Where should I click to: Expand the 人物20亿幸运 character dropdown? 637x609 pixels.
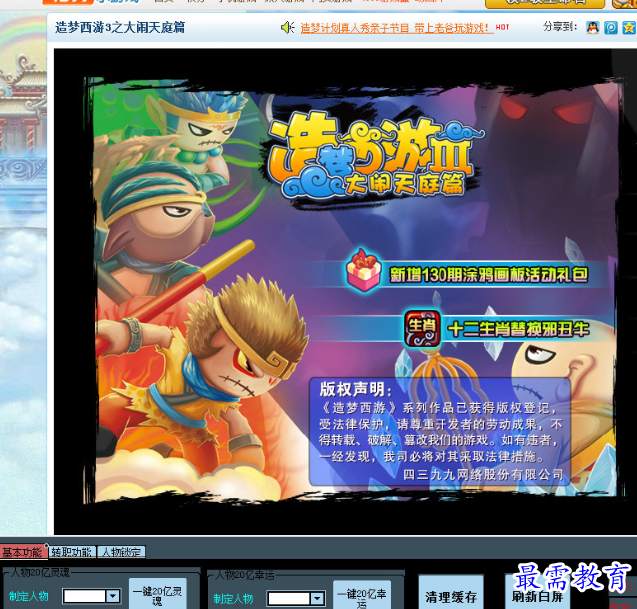[x=317, y=598]
